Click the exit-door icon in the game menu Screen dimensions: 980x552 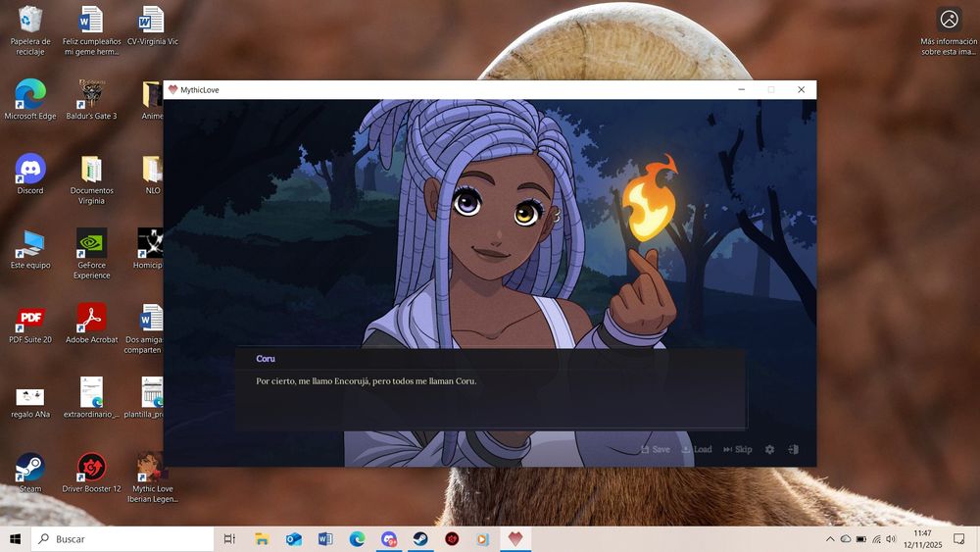[x=793, y=449]
